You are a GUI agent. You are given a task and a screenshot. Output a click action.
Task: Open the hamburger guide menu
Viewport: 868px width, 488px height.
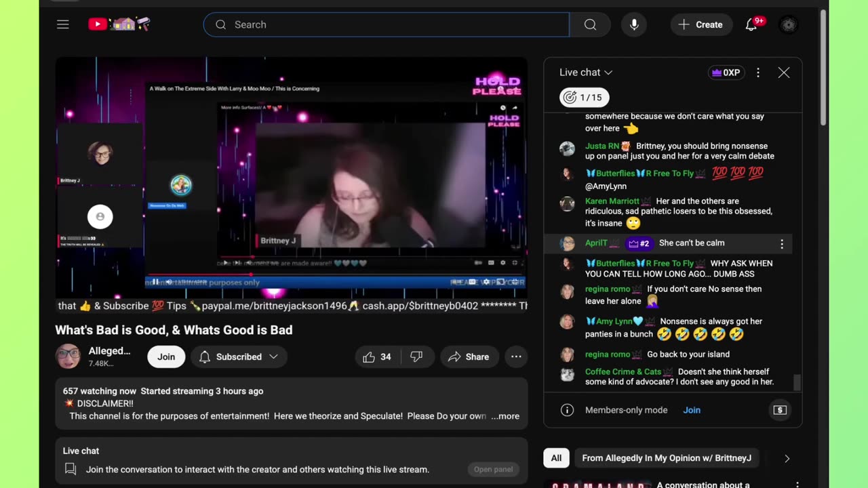(63, 24)
